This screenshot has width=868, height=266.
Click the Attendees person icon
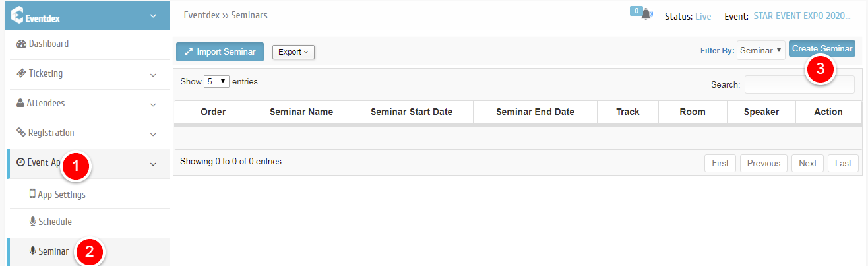coord(20,103)
